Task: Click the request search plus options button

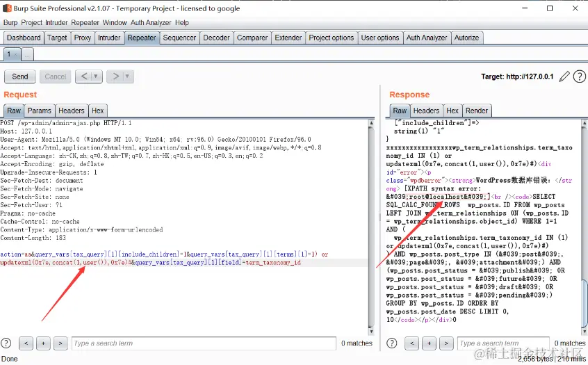Action: click(x=43, y=343)
